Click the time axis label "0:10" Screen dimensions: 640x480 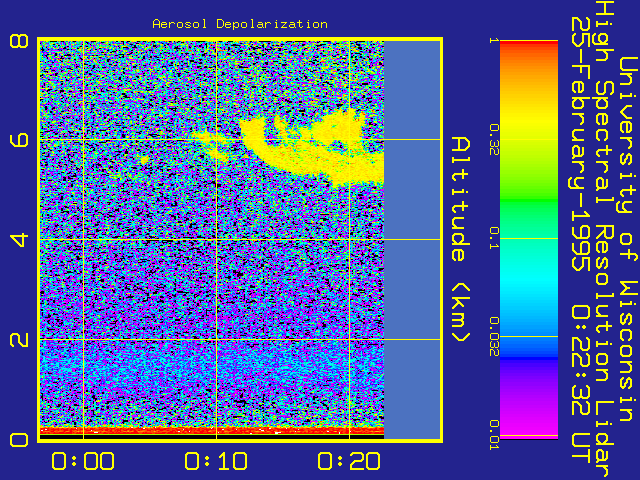tap(216, 461)
